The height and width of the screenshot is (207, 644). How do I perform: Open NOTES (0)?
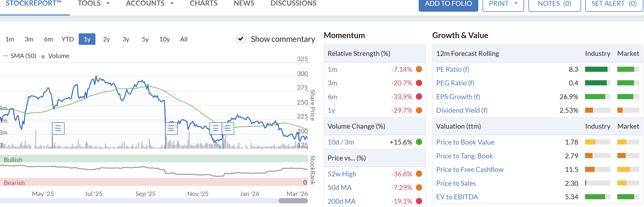[x=555, y=4]
